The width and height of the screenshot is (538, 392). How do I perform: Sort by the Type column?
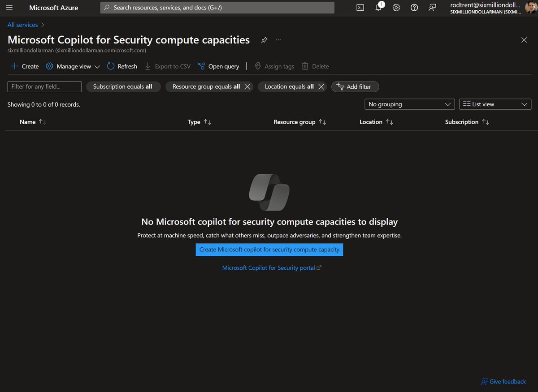pos(200,122)
